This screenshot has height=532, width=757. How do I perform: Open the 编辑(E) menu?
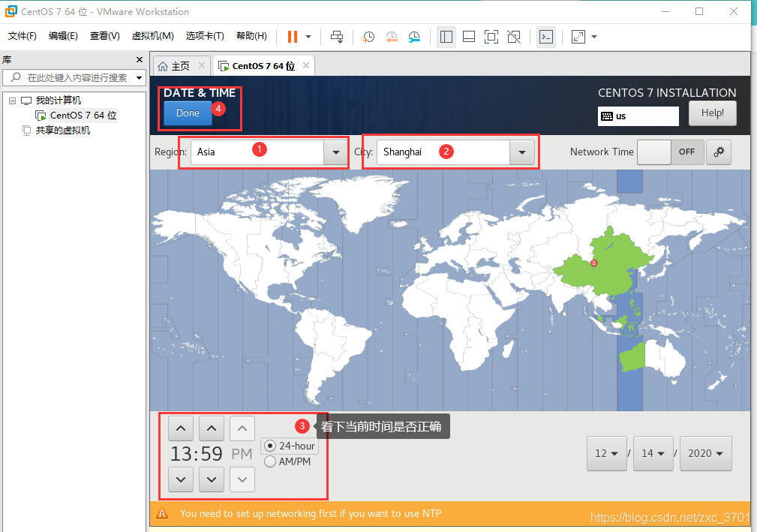[x=63, y=36]
